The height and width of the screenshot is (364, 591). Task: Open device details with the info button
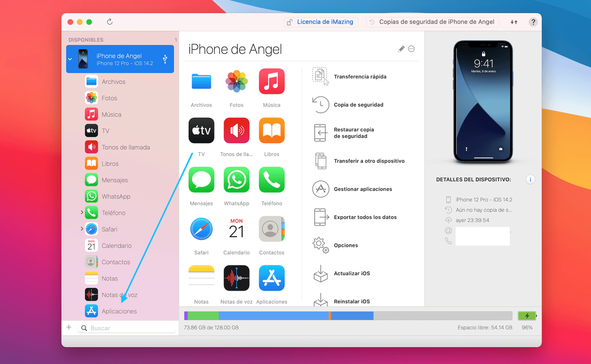coord(530,179)
